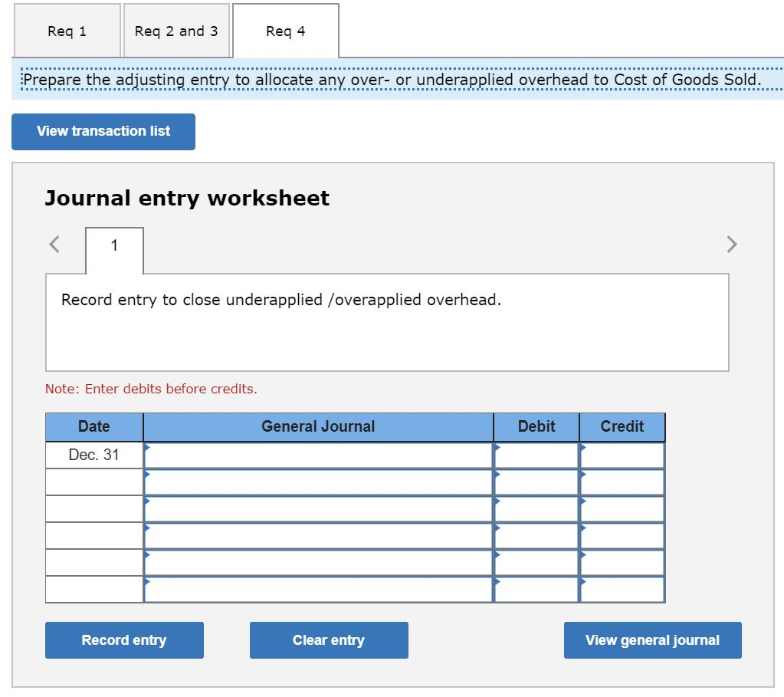Image resolution: width=784 pixels, height=697 pixels.
Task: Click the Dec. 31 date cell
Action: [x=94, y=455]
